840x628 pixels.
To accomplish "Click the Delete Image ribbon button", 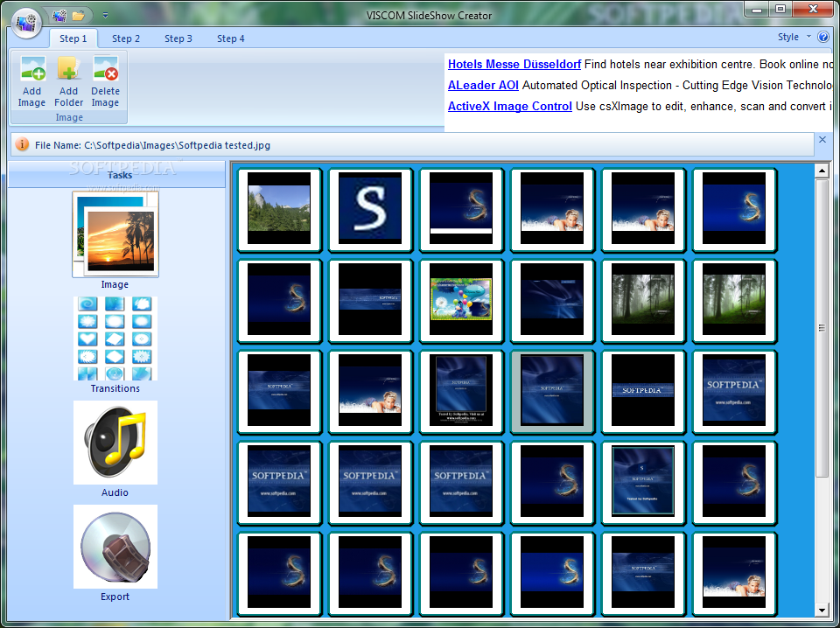I will 105,81.
